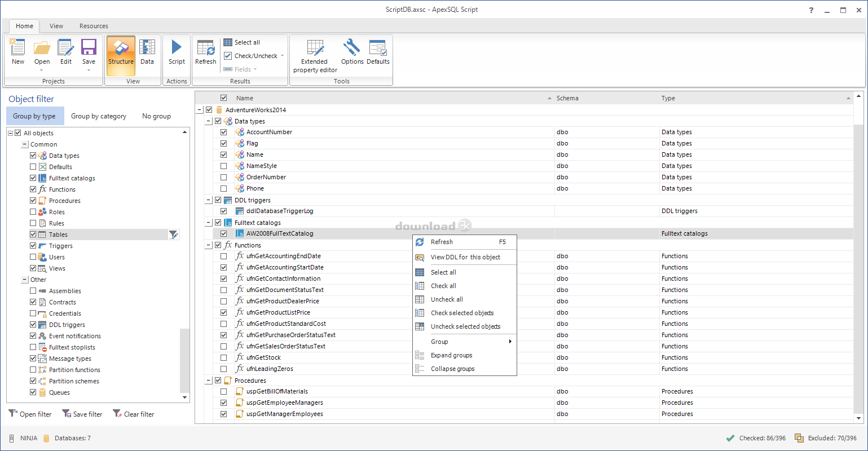
Task: Toggle the header checkbox beside Name column
Action: (x=224, y=98)
